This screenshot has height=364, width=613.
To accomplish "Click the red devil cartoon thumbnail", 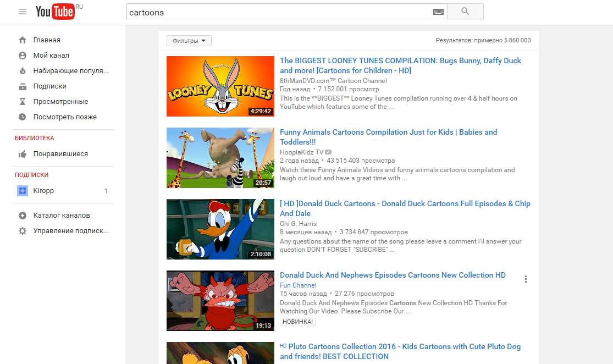I will 220,301.
